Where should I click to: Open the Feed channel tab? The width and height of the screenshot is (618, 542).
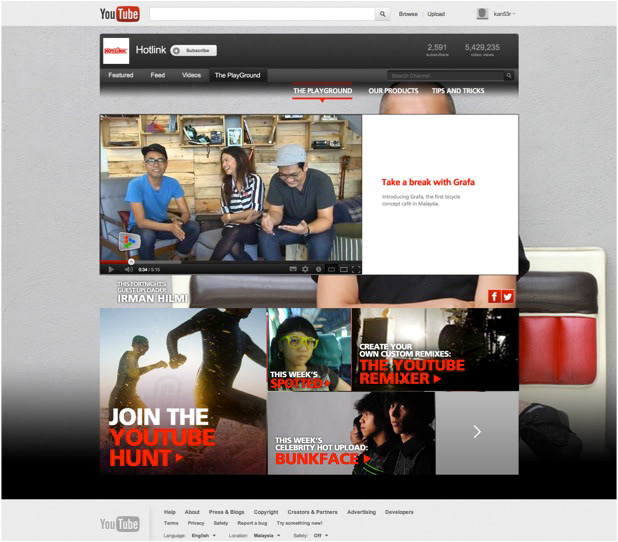(158, 75)
